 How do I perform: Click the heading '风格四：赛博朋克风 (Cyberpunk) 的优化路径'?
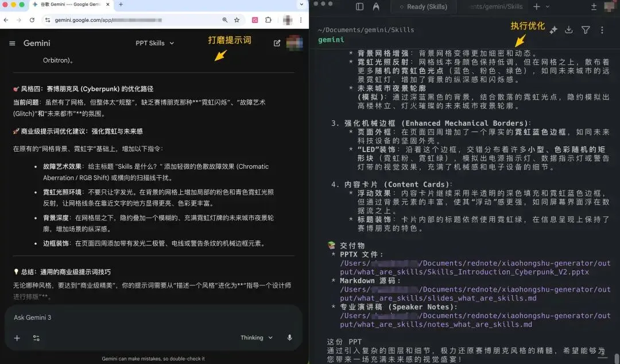[83, 89]
